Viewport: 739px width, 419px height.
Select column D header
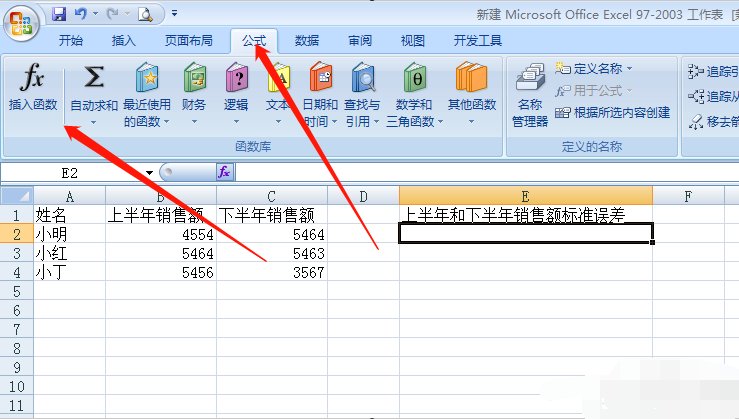363,196
